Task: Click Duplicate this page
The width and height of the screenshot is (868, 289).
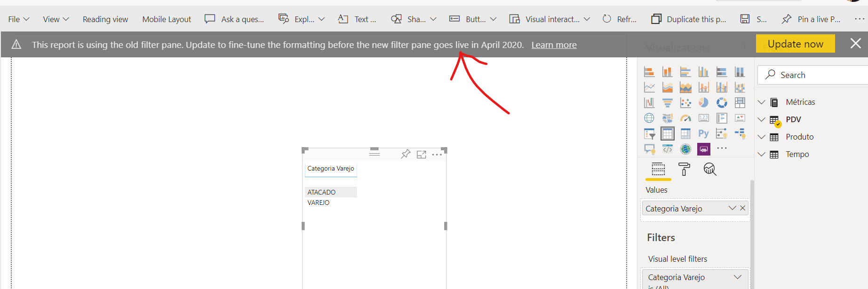Action: 689,19
